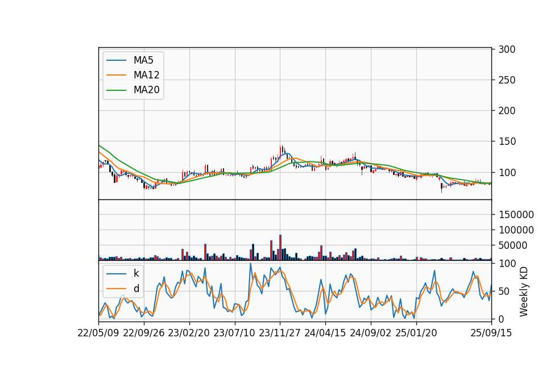Click the 24/04/15 date tick label

pos(325,333)
